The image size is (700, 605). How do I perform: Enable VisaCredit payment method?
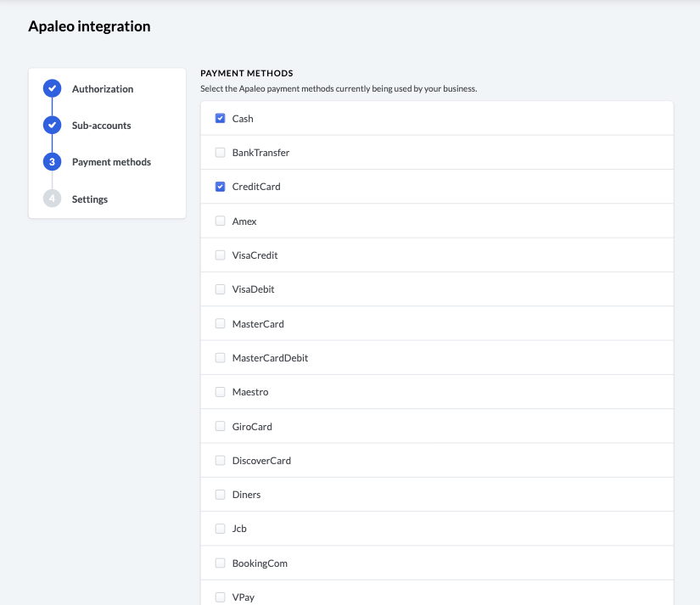coord(221,255)
